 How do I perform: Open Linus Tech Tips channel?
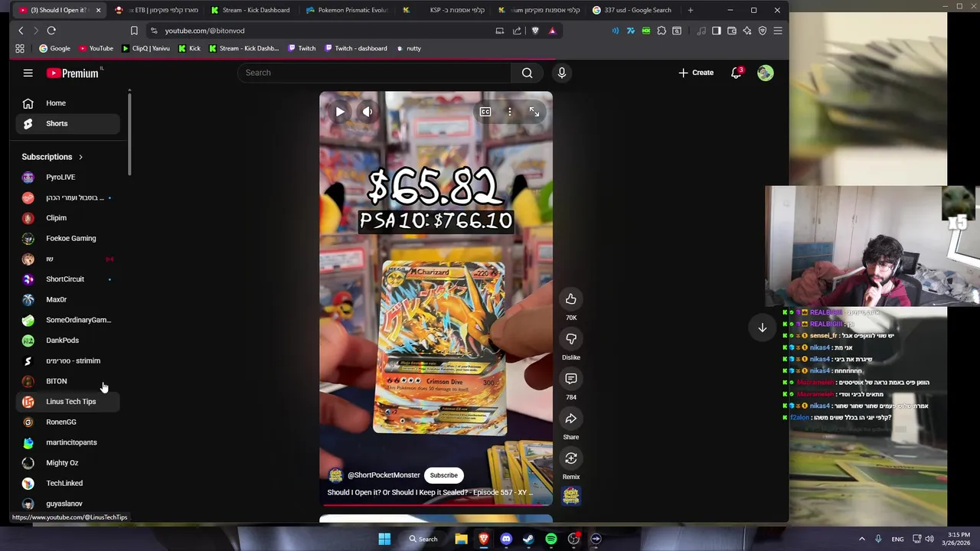[67, 402]
